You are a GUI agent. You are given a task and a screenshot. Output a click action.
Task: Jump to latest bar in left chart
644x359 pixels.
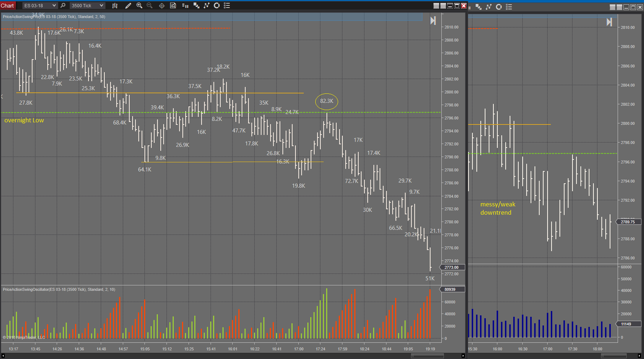tap(433, 21)
